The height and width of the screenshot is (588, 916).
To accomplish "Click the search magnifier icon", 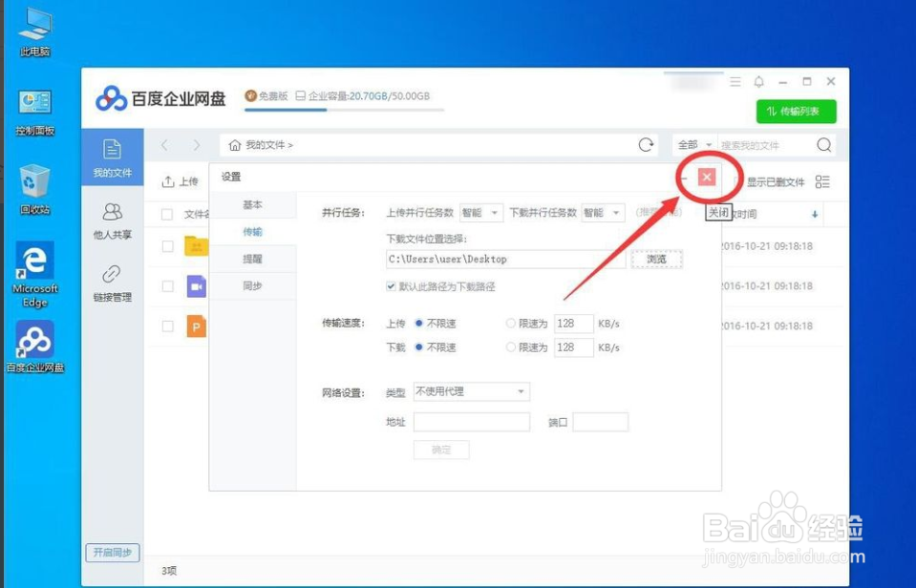I will [821, 144].
